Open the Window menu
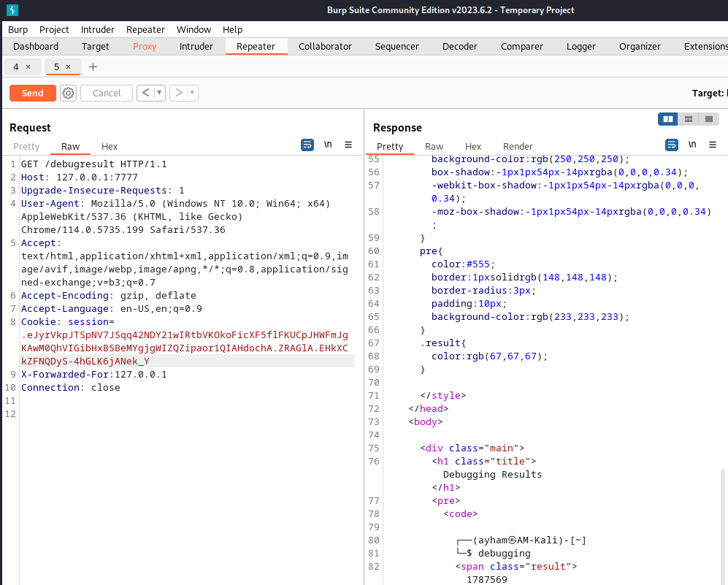Viewport: 728px width, 585px height. [x=194, y=29]
